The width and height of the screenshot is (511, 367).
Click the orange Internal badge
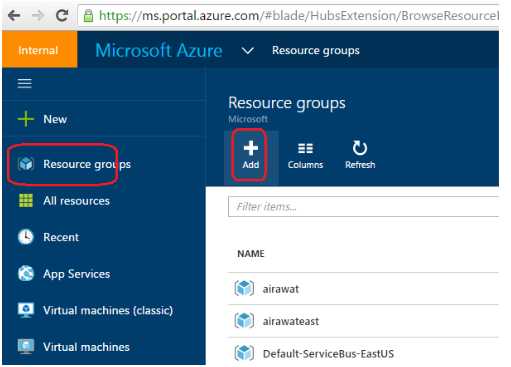coord(40,50)
